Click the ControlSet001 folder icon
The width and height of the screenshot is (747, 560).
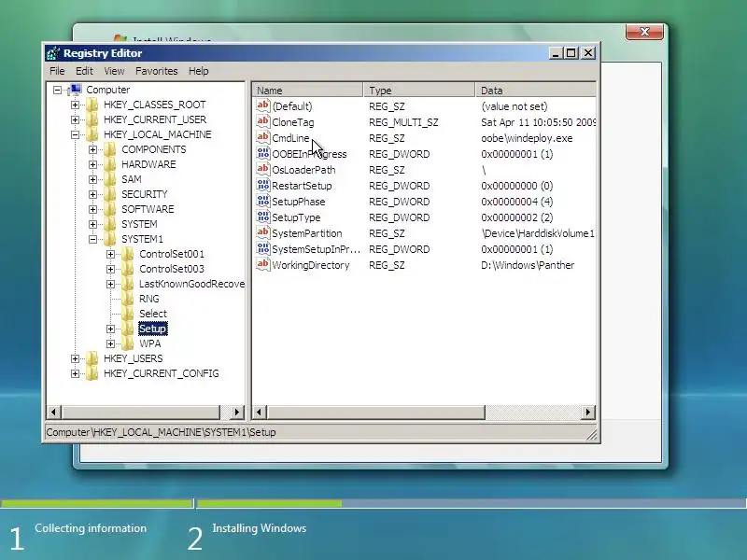click(x=127, y=254)
